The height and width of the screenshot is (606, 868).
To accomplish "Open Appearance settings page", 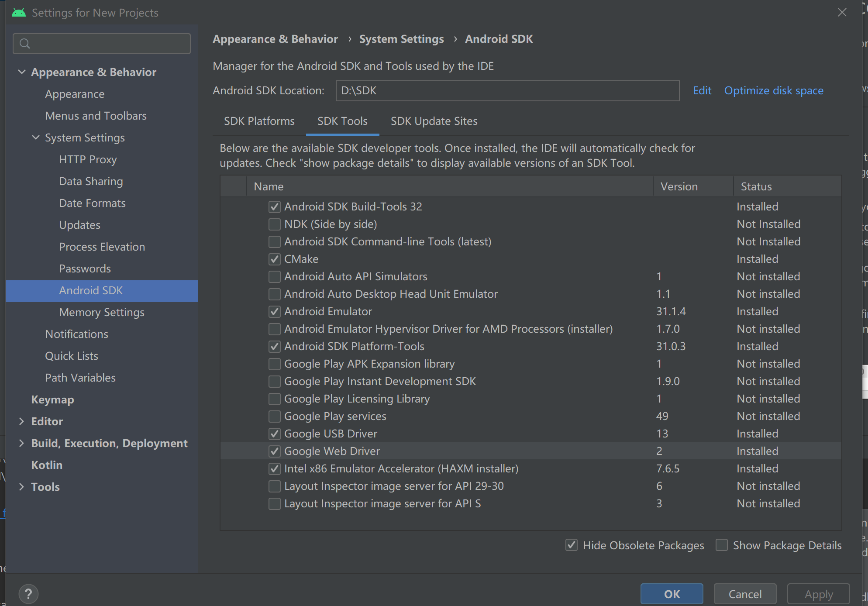I will click(75, 94).
